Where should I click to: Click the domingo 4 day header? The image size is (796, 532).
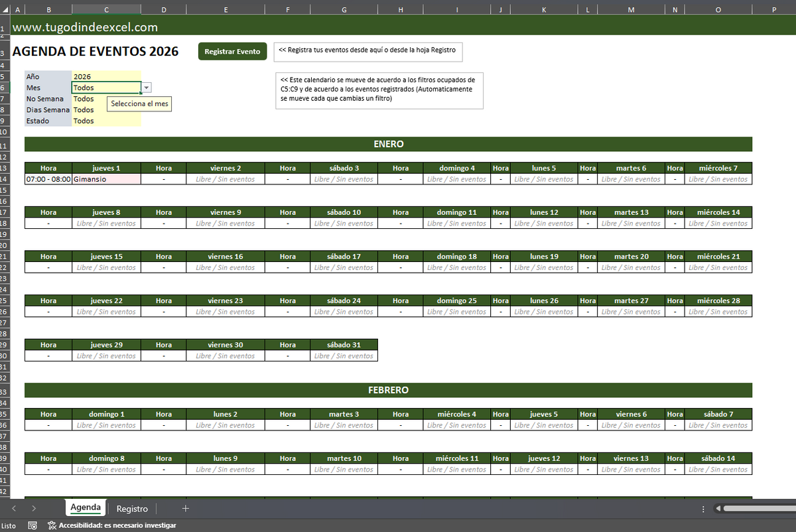coord(457,168)
